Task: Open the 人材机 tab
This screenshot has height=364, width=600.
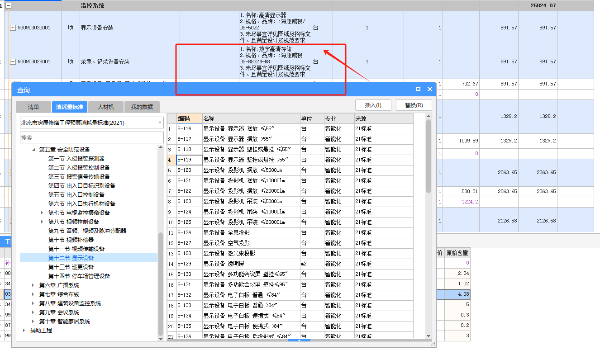Action: pos(106,107)
